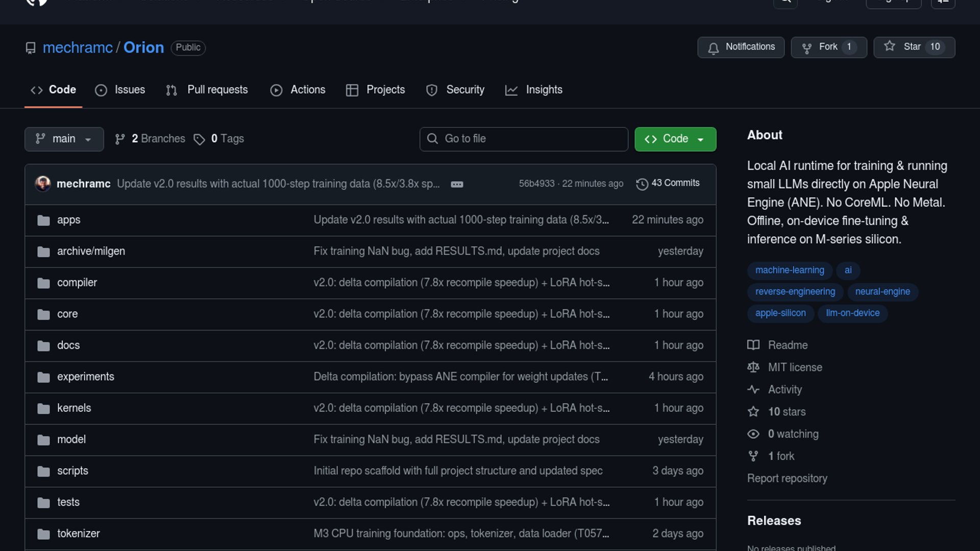Switch to the Issues tab
980x551 pixels.
[120, 90]
